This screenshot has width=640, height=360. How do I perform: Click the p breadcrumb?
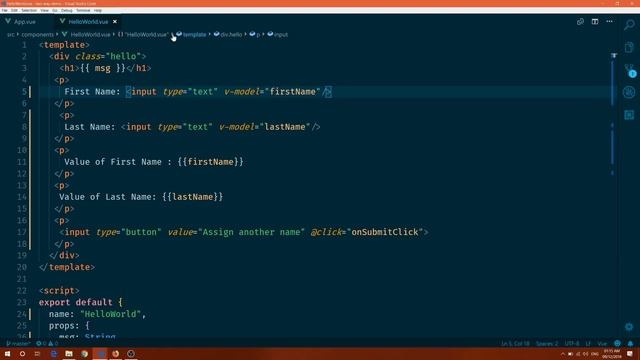(x=255, y=35)
